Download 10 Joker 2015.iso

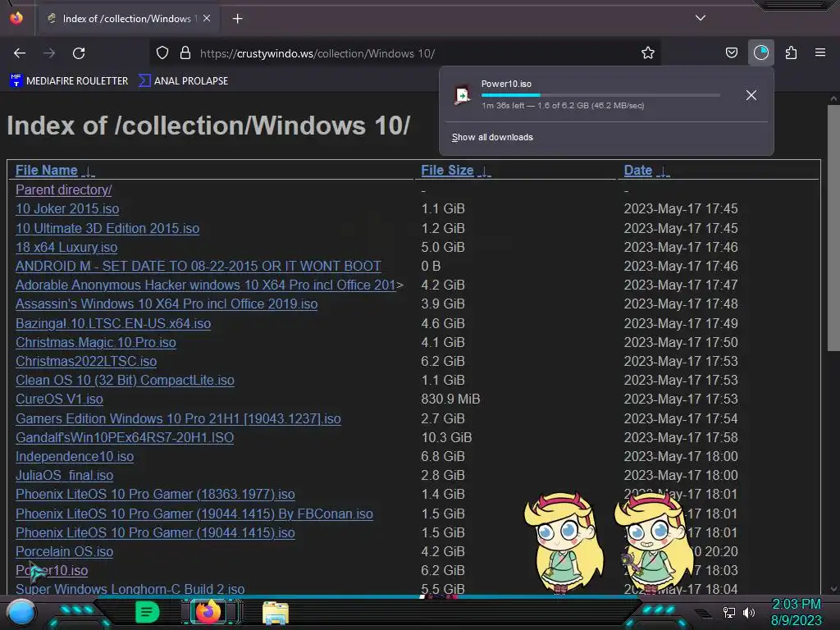[x=67, y=209]
